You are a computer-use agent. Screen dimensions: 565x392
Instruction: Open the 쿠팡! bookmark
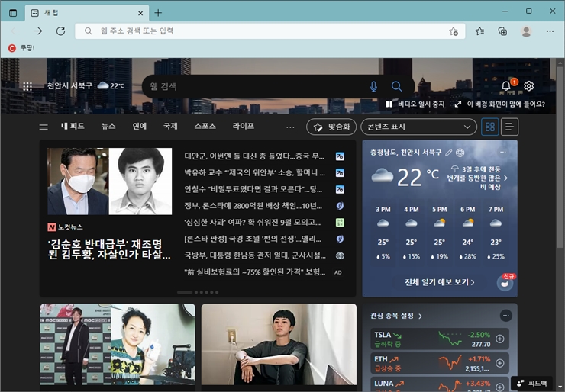(x=21, y=48)
